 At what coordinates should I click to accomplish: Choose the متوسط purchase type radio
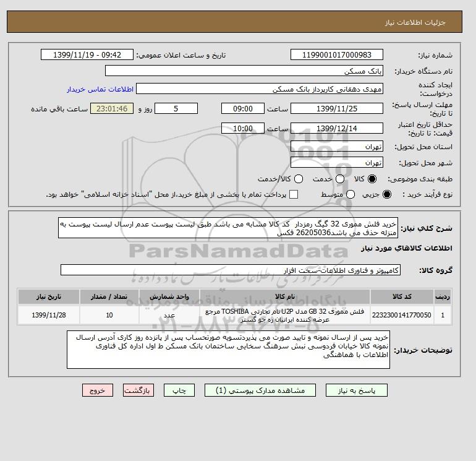click(351, 194)
